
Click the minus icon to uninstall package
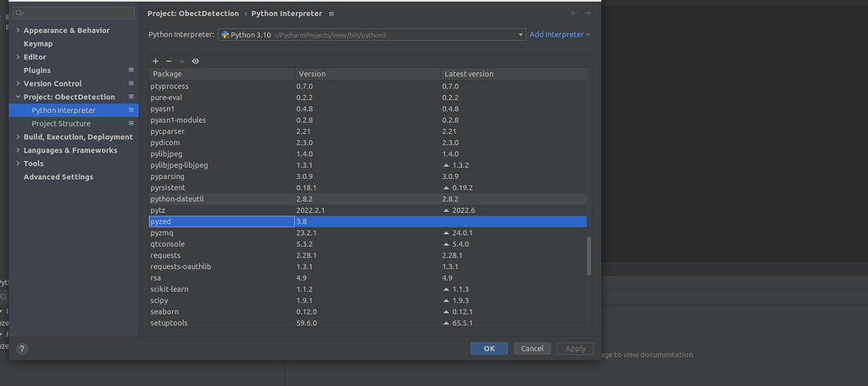169,61
